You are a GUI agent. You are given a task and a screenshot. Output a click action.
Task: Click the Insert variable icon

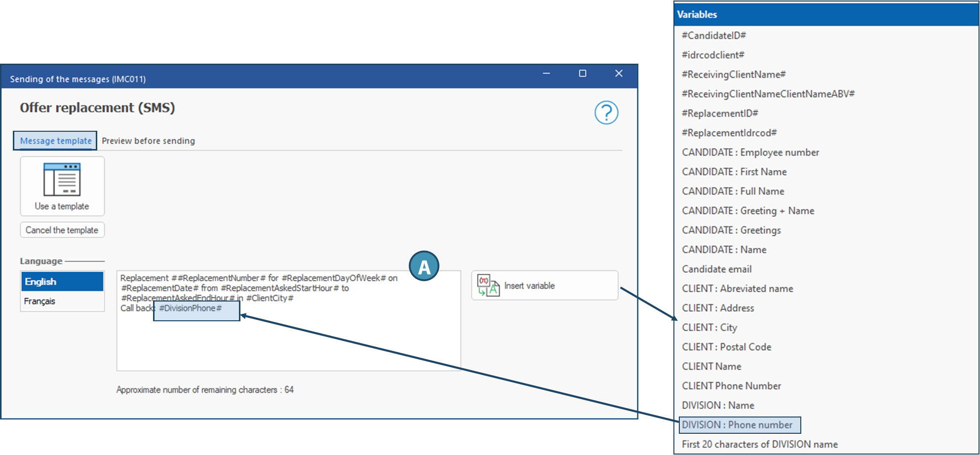488,286
